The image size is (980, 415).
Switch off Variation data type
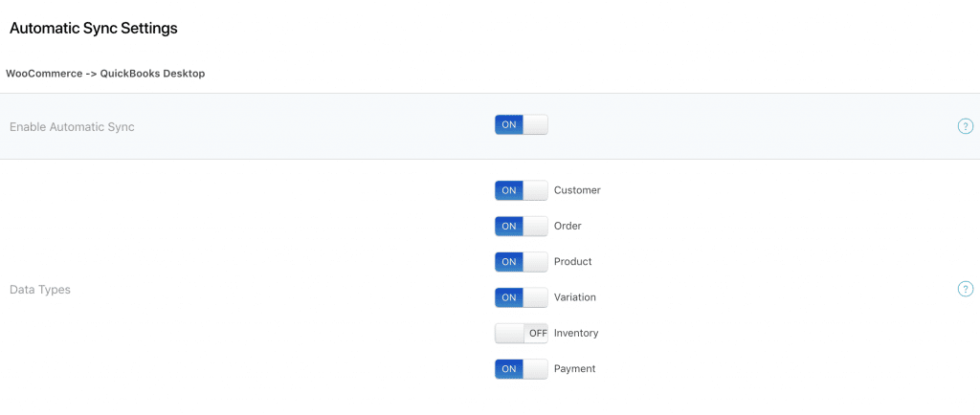522,297
